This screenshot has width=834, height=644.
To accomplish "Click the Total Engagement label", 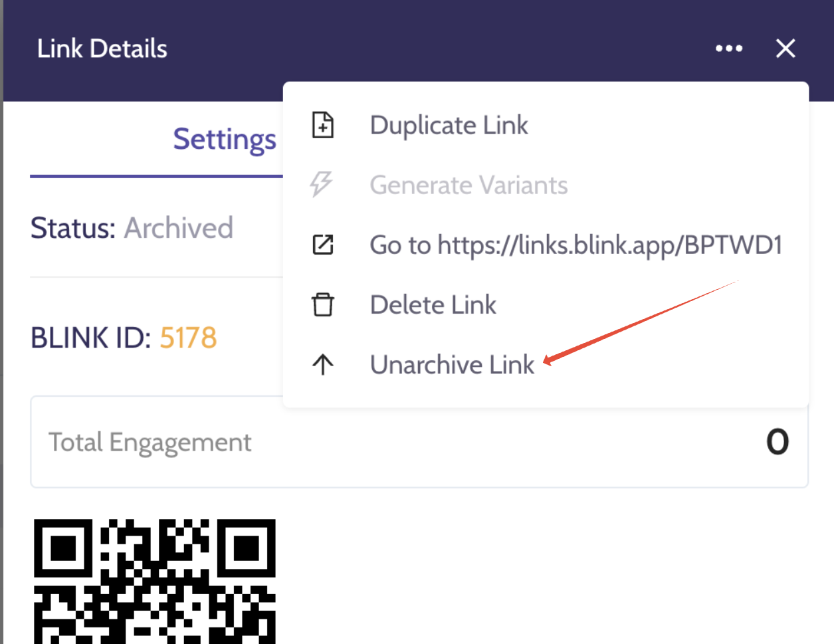I will pyautogui.click(x=150, y=443).
